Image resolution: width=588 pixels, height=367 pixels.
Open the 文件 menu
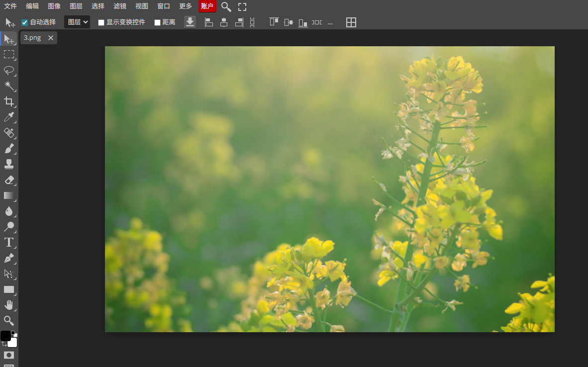[x=10, y=6]
